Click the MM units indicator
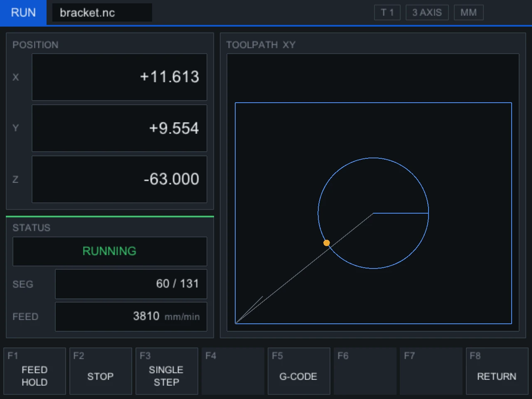 coord(469,12)
